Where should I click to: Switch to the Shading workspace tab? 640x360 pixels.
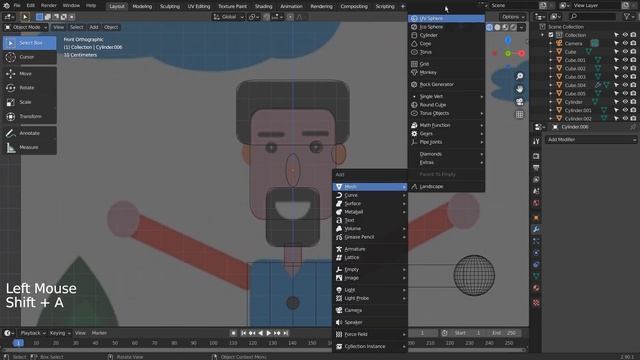tap(264, 6)
